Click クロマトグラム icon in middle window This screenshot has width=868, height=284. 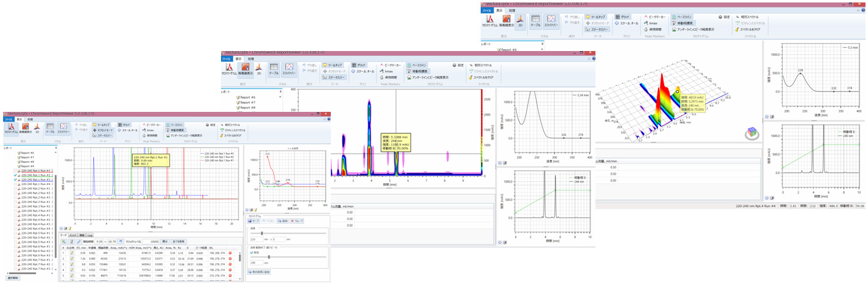point(229,69)
